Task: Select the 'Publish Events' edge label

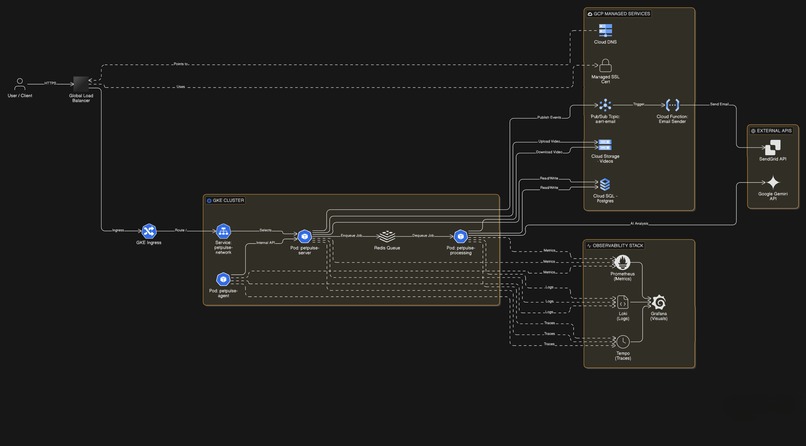Action: [549, 118]
